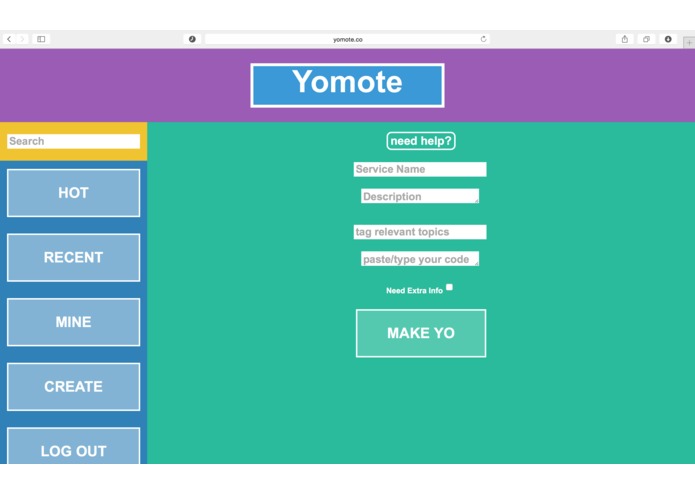Image resolution: width=695 pixels, height=494 pixels.
Task: Click the LOG OUT button
Action: (x=74, y=446)
